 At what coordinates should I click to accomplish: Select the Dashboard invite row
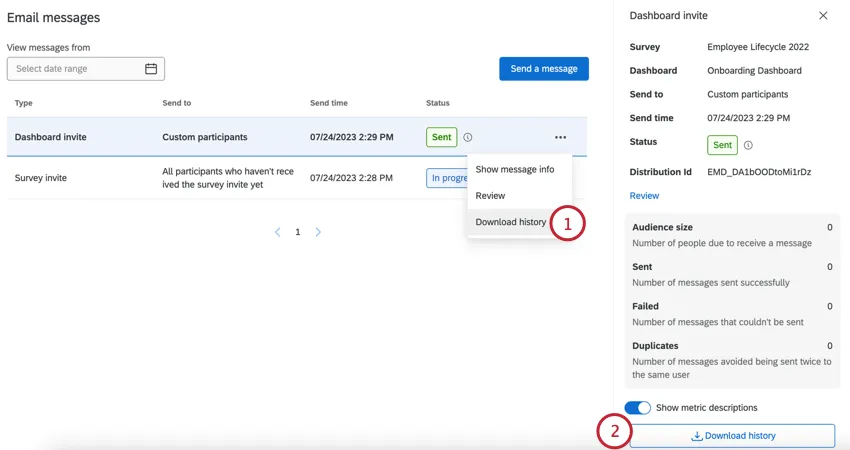[297, 137]
